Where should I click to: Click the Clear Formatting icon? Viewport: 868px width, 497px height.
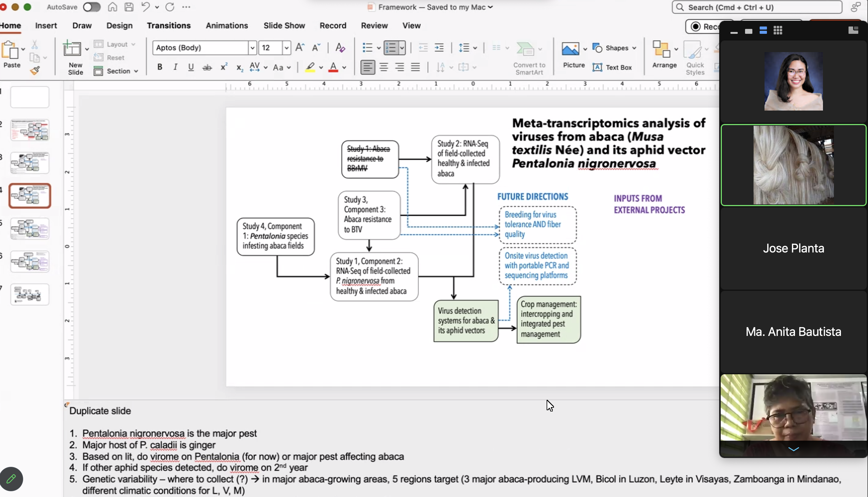point(340,48)
